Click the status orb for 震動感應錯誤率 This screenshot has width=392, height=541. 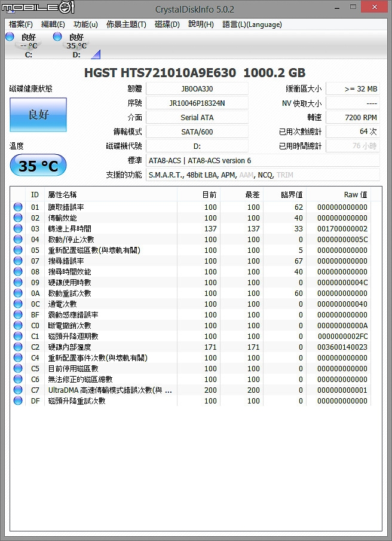tap(18, 314)
